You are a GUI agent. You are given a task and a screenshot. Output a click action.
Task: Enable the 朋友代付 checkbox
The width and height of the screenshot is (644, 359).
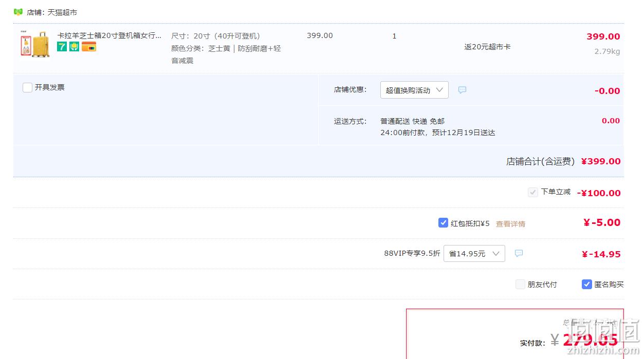tap(520, 284)
